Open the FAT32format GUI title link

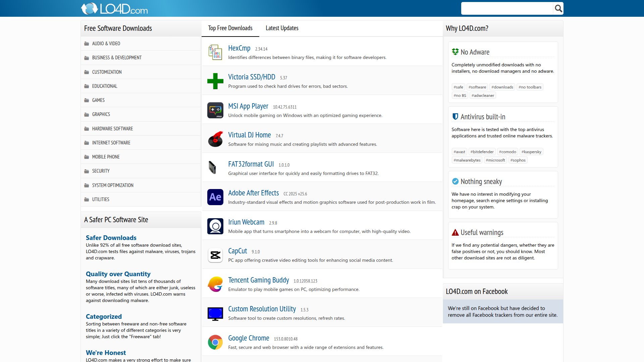click(251, 164)
